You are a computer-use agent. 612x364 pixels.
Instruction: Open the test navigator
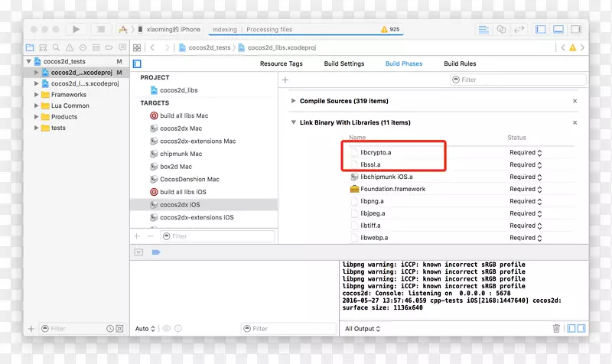(x=83, y=47)
